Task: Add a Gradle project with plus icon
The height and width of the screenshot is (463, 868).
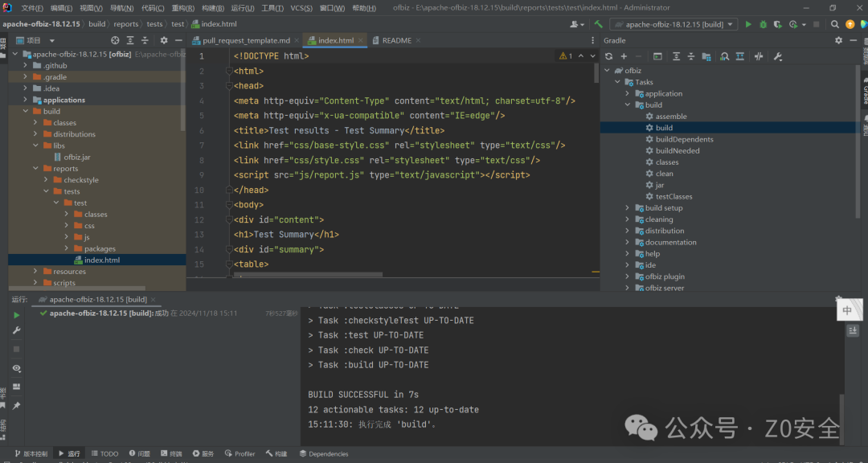Action: pyautogui.click(x=624, y=56)
